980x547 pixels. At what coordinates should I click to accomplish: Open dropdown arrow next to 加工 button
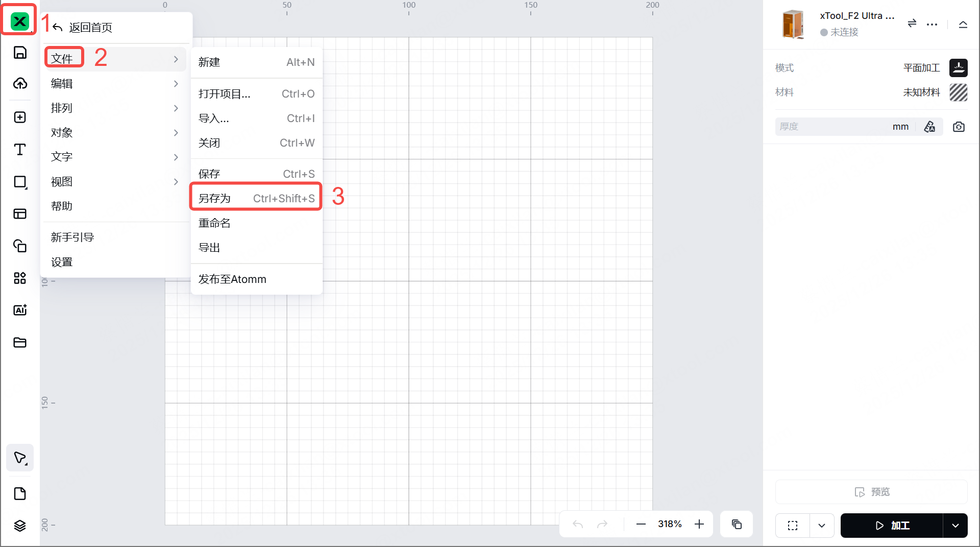955,526
